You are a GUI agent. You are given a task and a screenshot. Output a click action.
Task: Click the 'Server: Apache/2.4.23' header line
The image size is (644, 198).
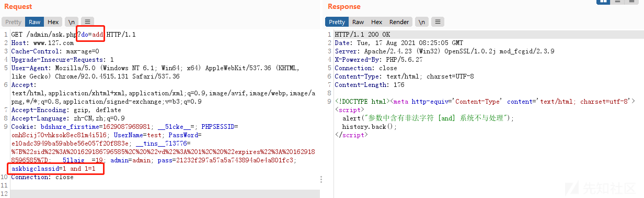click(x=444, y=51)
